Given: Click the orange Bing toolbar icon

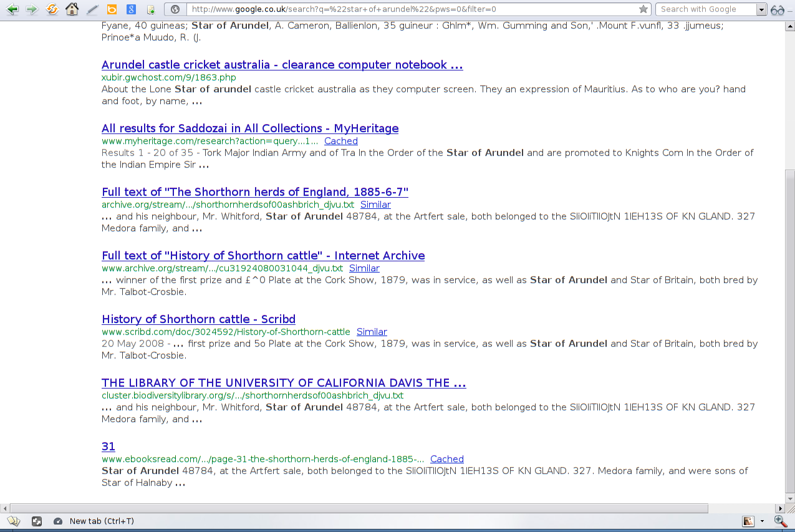Looking at the screenshot, I should click(112, 9).
